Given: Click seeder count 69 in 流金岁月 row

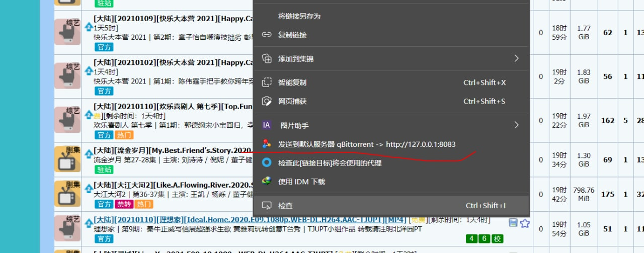Looking at the screenshot, I should tap(608, 160).
